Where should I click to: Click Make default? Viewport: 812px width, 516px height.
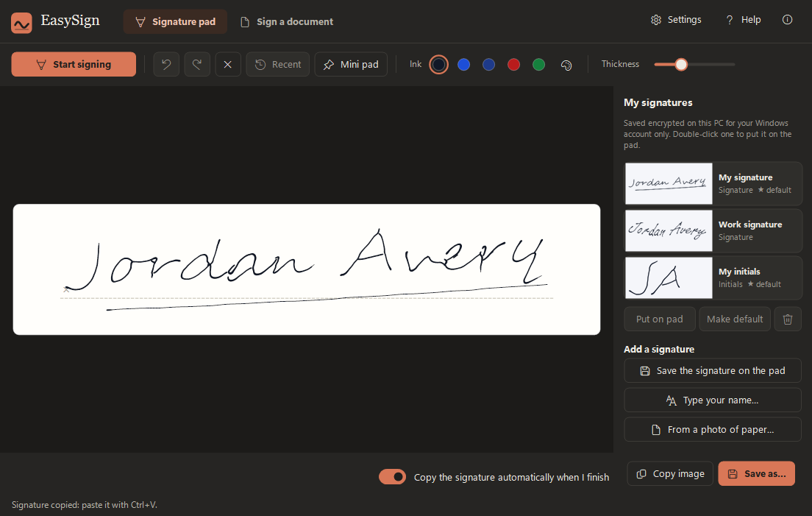(735, 319)
